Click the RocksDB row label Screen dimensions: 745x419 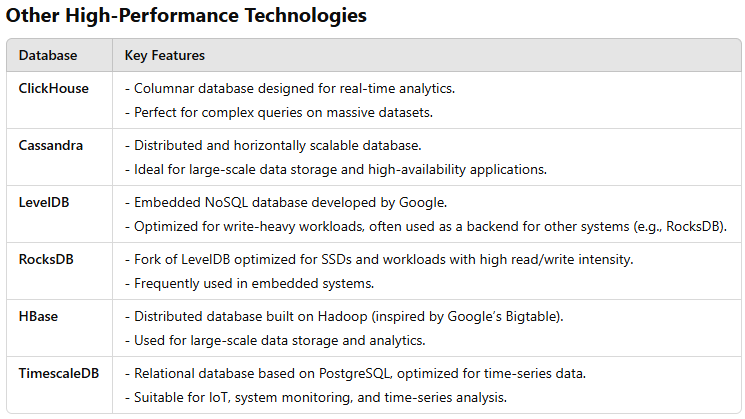click(46, 259)
